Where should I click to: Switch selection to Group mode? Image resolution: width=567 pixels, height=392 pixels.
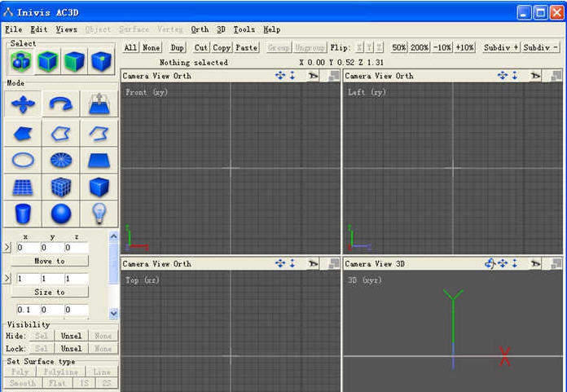21,61
